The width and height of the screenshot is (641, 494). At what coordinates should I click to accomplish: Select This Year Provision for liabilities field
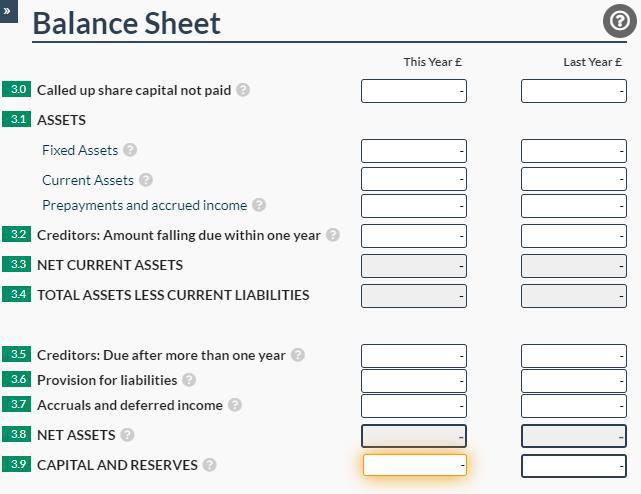click(414, 381)
